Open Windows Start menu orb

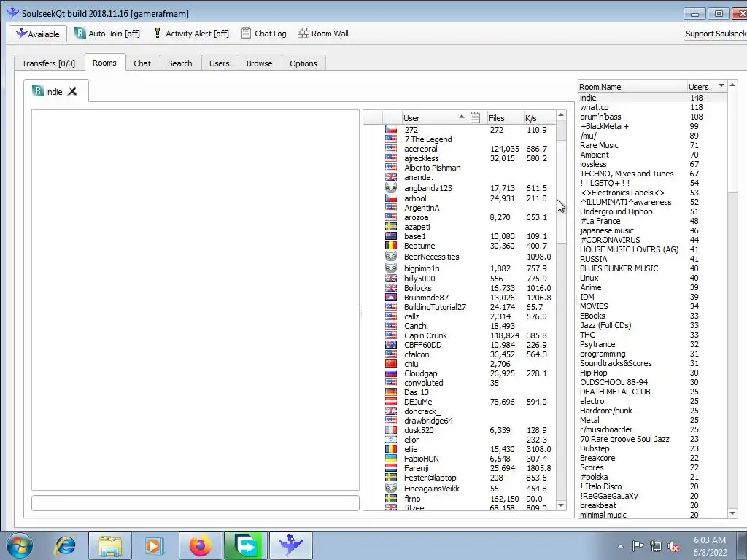click(x=20, y=545)
